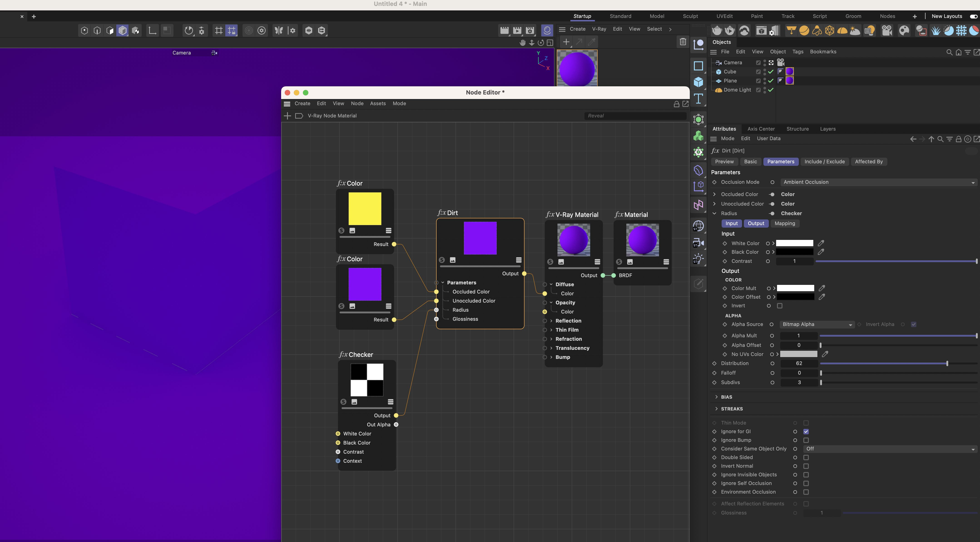Click the New Material plus icon
The height and width of the screenshot is (542, 980).
[x=566, y=42]
